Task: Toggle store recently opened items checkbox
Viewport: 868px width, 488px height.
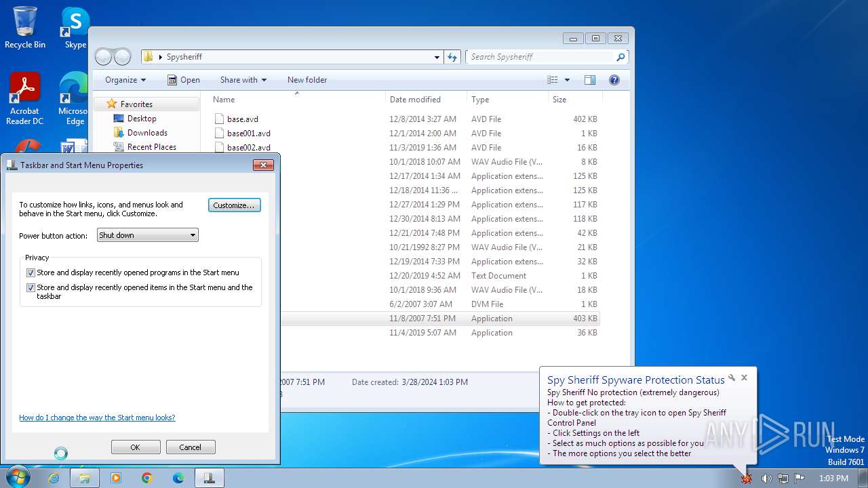Action: (x=31, y=288)
